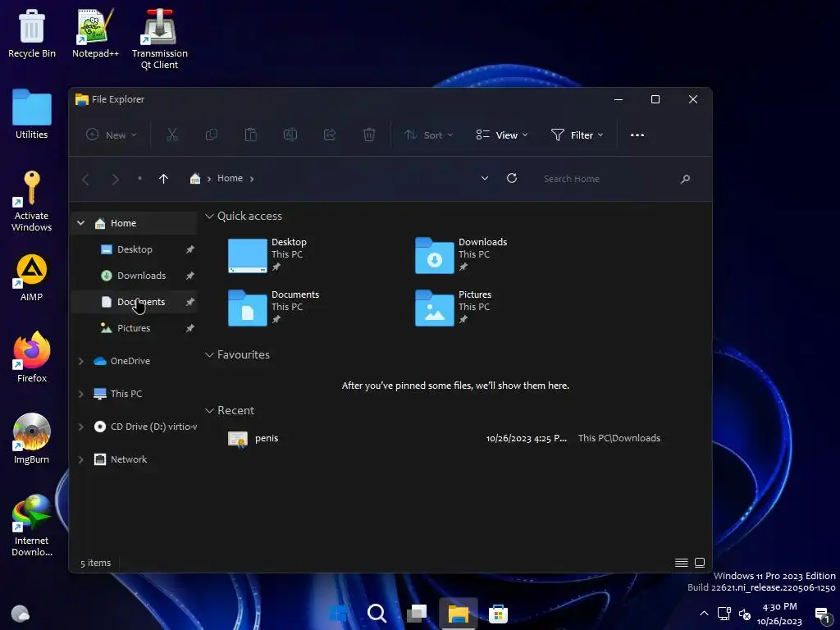Click the home icon in address bar
The image size is (840, 630).
tap(195, 178)
